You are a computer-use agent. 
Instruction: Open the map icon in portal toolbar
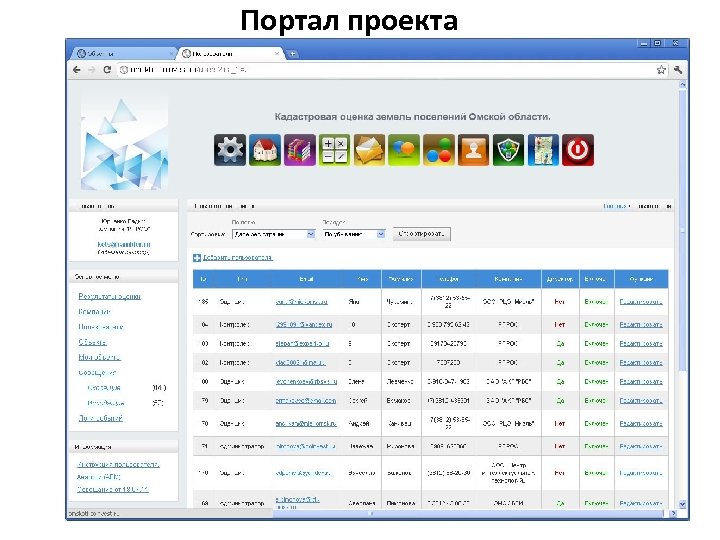click(543, 150)
